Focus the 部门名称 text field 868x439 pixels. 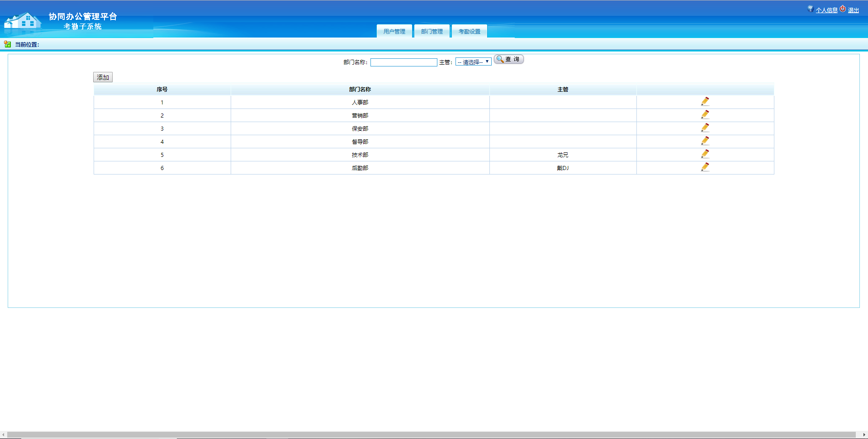403,62
